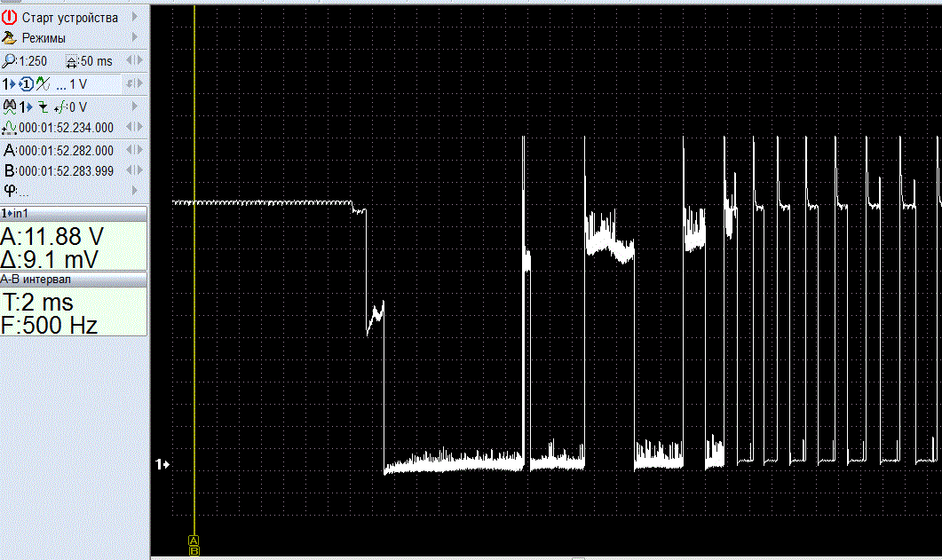Click the green waveform coupling icon
Image resolution: width=942 pixels, height=560 pixels.
(x=42, y=84)
